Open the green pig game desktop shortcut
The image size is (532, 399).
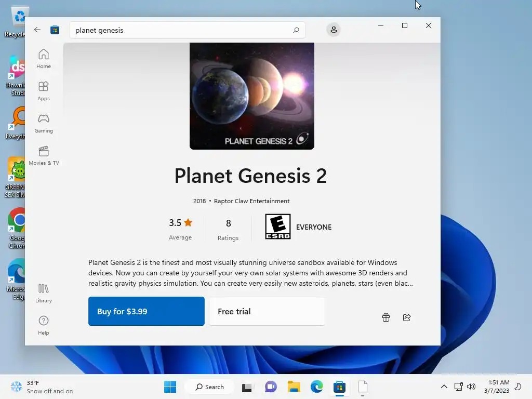coord(16,178)
